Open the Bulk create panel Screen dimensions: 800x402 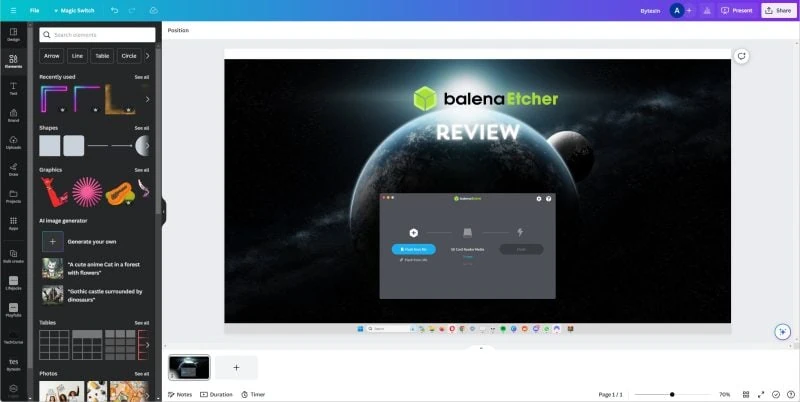pyautogui.click(x=13, y=256)
